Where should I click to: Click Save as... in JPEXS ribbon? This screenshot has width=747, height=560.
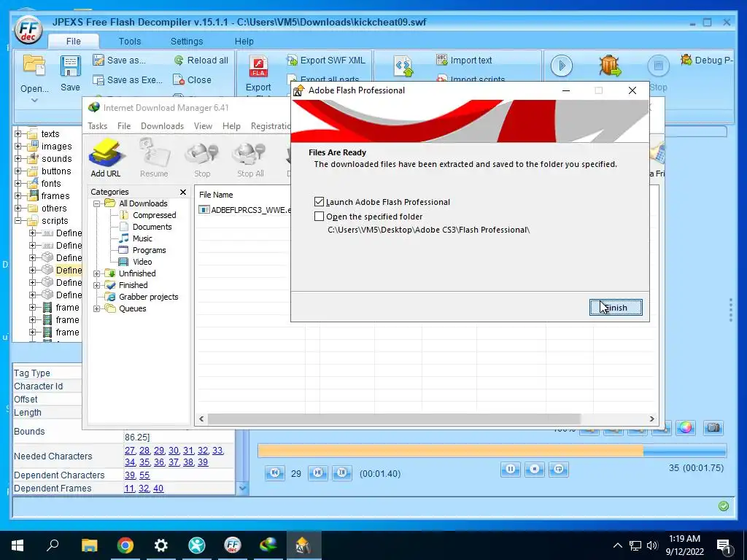pyautogui.click(x=120, y=60)
